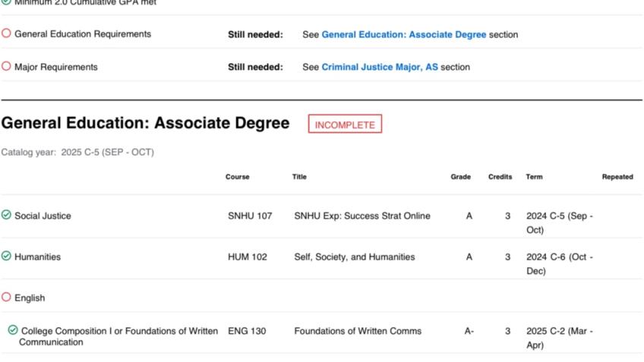Viewport: 644px width, 362px height.
Task: Click the credits value 3 for ENG 130
Action: click(x=507, y=331)
